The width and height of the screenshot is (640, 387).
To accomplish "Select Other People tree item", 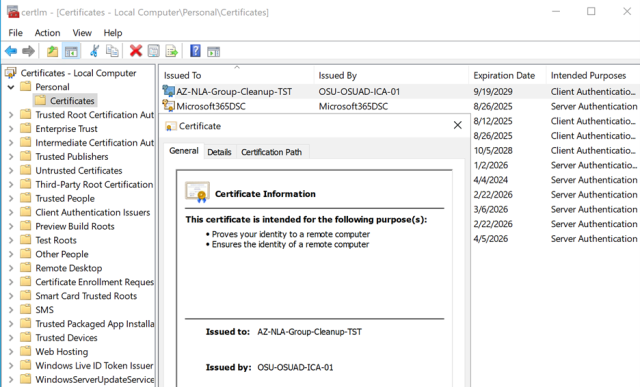I will click(62, 254).
